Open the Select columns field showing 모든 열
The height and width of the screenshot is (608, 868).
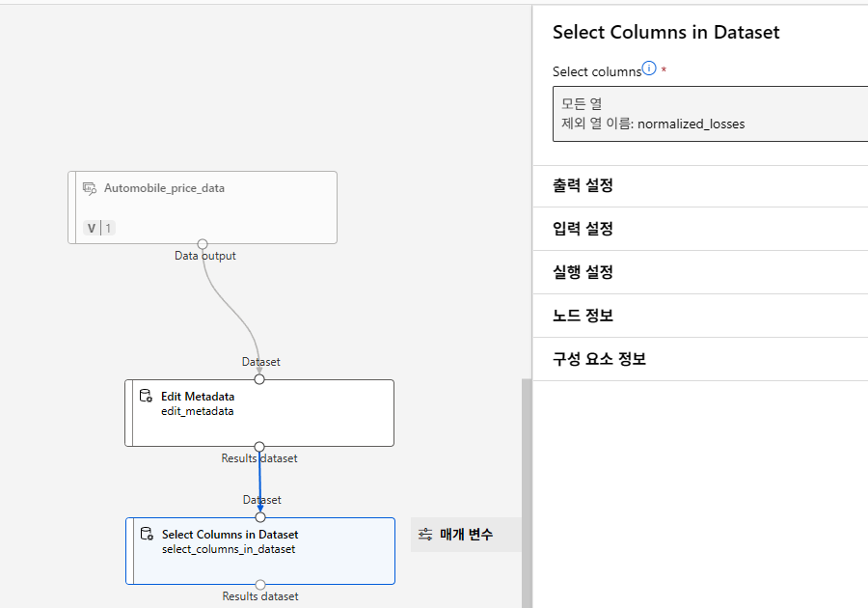coord(710,113)
